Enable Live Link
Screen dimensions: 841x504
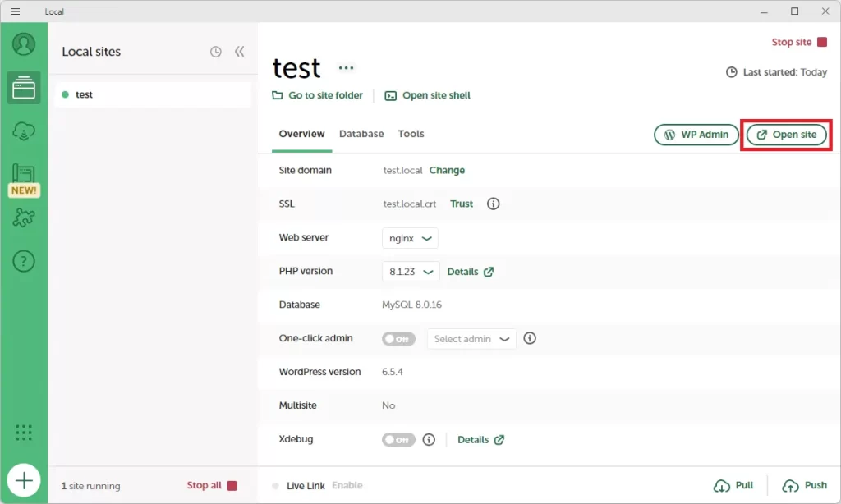tap(347, 486)
